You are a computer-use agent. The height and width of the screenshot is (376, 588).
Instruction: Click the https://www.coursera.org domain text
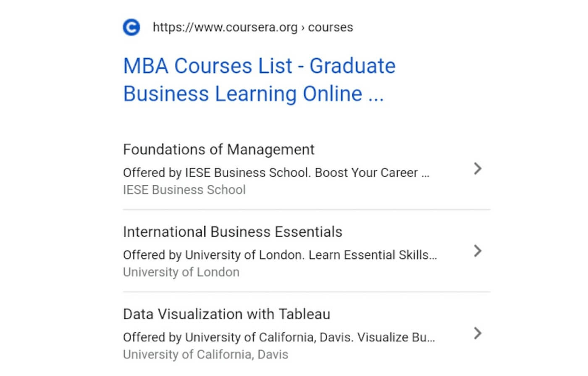[x=225, y=27]
